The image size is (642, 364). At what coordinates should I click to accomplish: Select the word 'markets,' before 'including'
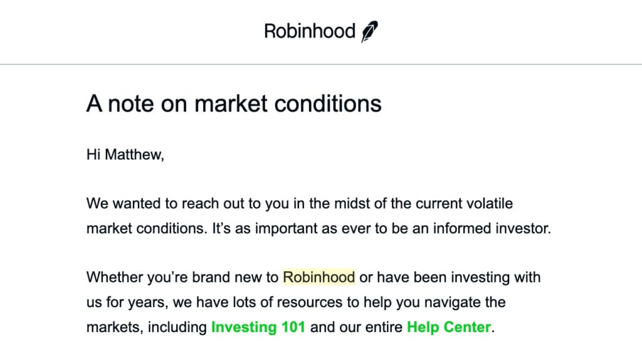[115, 327]
